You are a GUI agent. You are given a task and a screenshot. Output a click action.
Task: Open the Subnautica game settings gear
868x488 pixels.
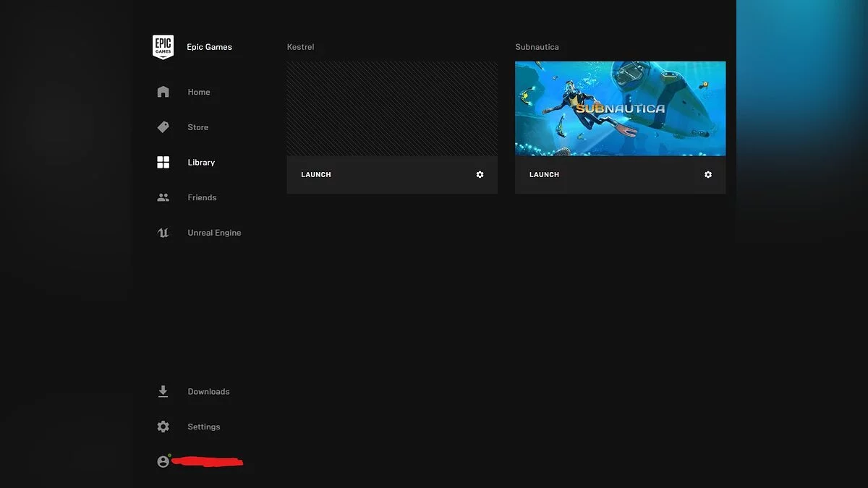pos(708,175)
